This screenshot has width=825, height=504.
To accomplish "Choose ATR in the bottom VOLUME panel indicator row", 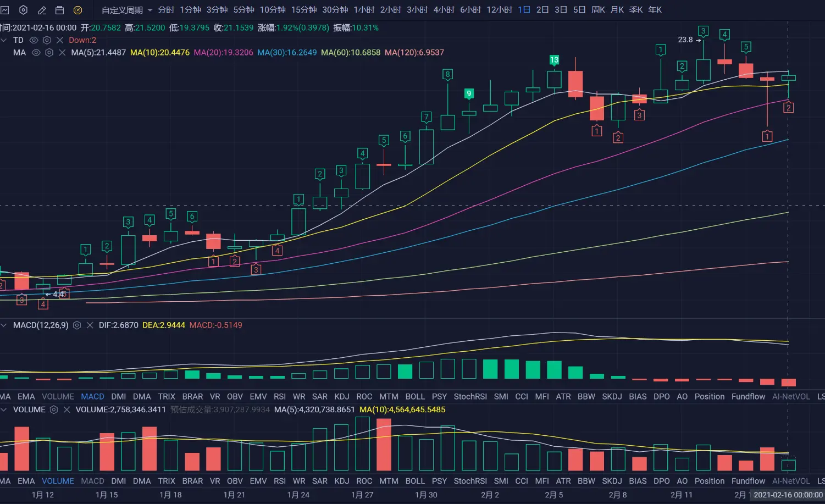I will click(x=563, y=481).
